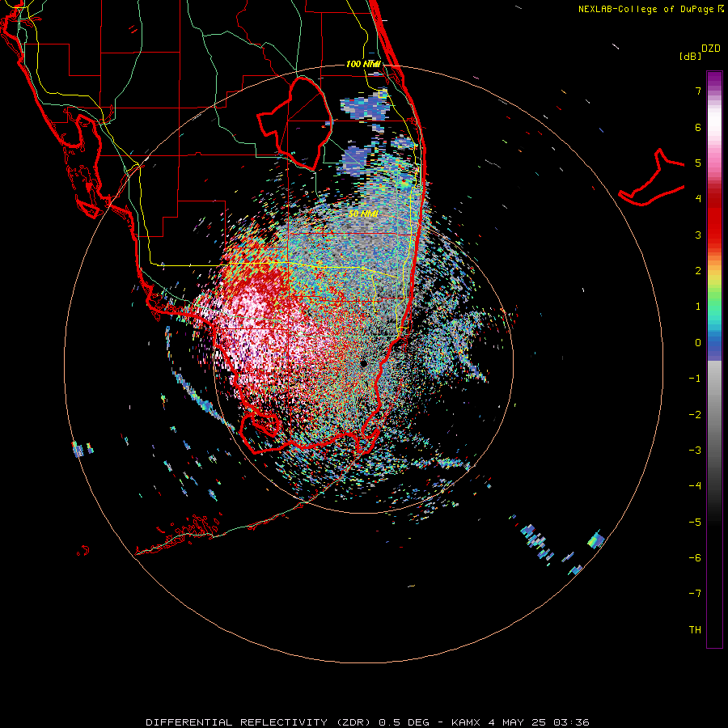
Task: Click the Bahamas island outline at right
Action: (x=651, y=177)
